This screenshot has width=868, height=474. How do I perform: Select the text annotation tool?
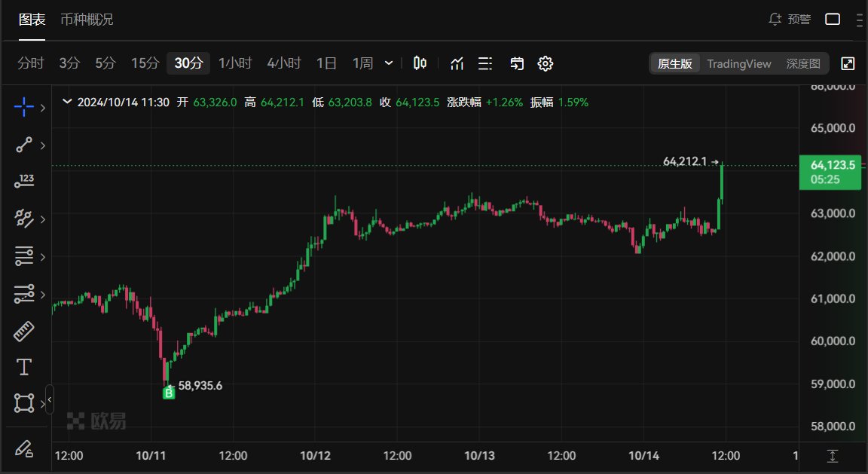click(x=24, y=367)
